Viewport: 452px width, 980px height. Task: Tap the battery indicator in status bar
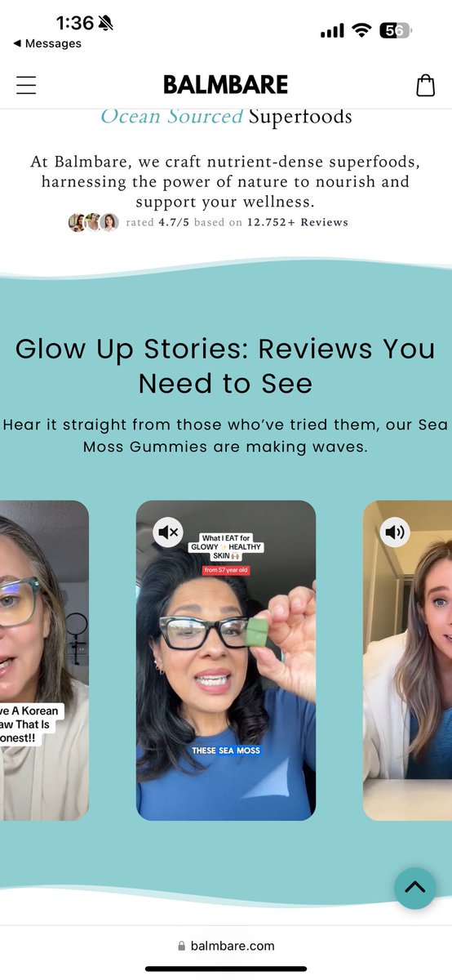[x=397, y=31]
